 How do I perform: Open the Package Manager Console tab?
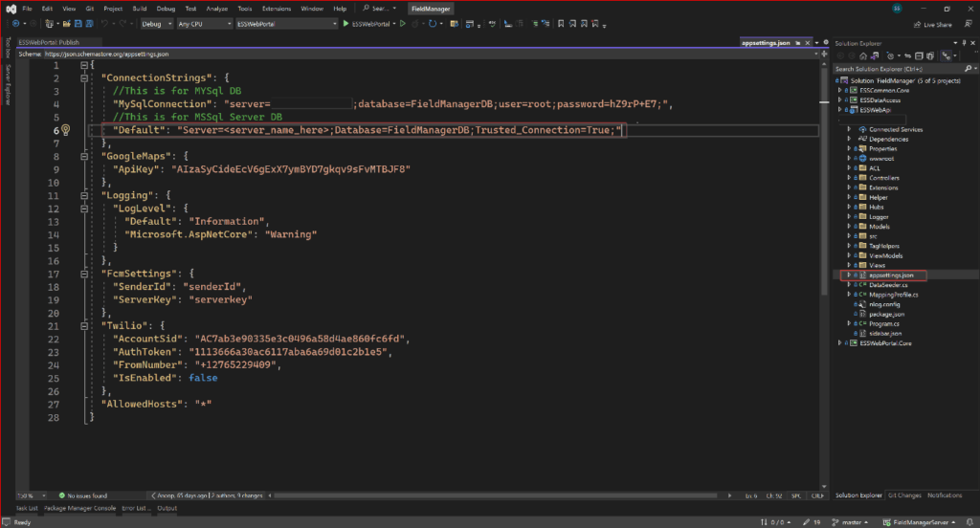80,508
